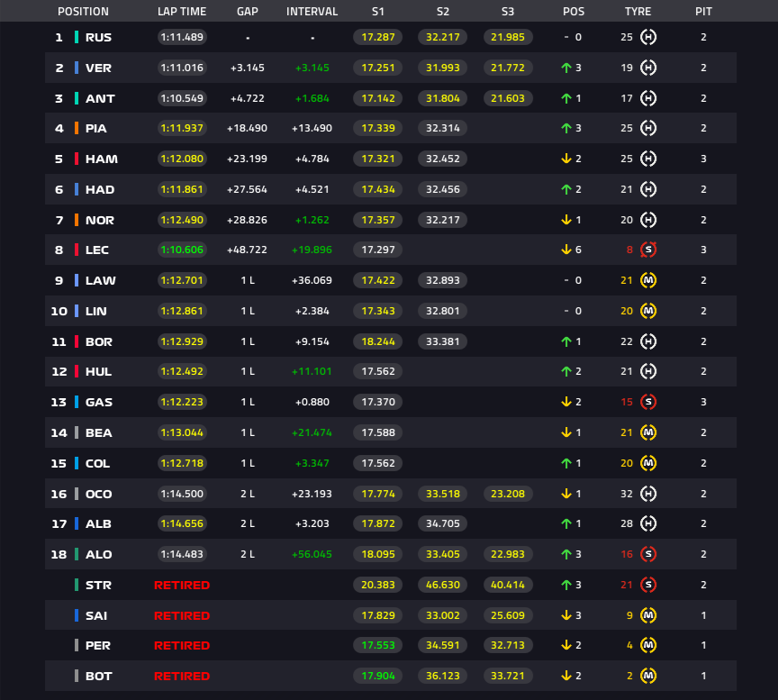Select driver ANT in third position
This screenshot has height=700, width=778.
coord(100,99)
